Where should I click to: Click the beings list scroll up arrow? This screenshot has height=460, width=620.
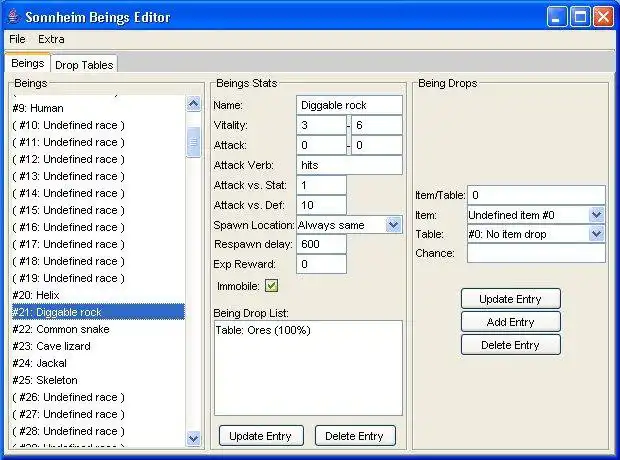[193, 104]
